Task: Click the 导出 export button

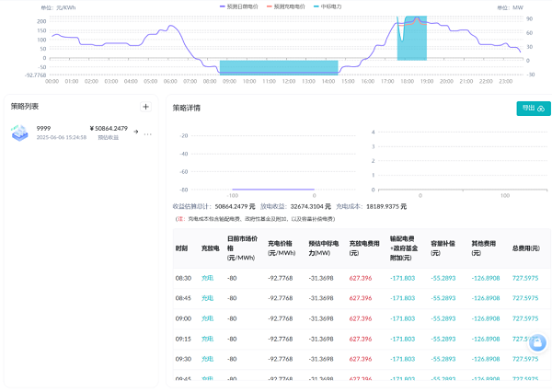Action: pos(533,108)
